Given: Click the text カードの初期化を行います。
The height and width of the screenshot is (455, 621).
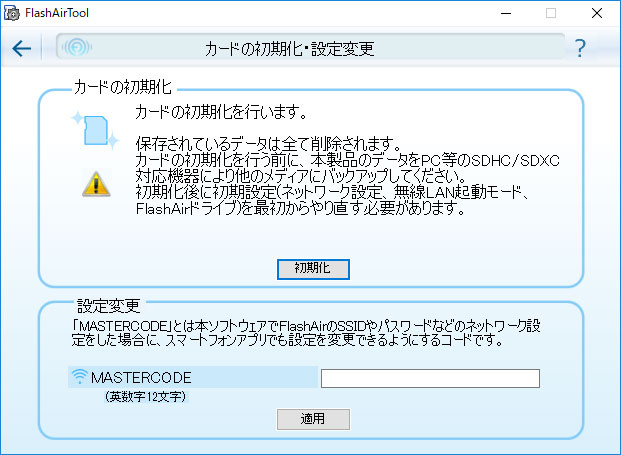Looking at the screenshot, I should click(221, 112).
